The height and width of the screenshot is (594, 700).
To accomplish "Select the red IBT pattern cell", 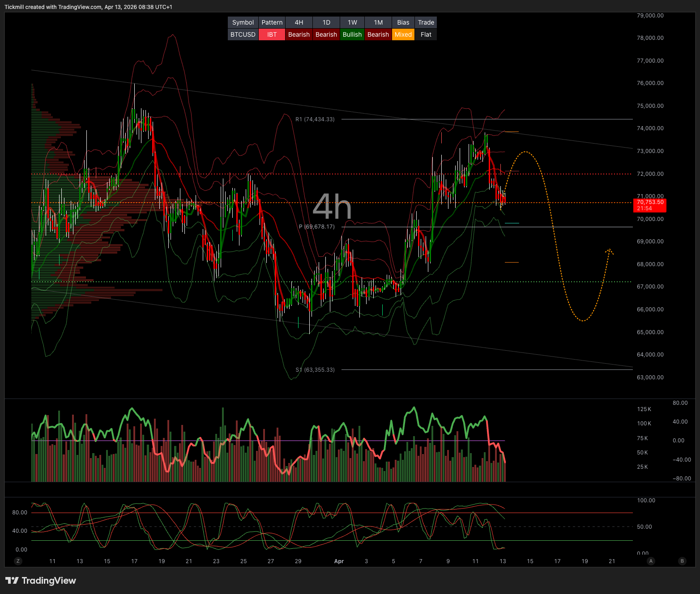I will [x=272, y=34].
